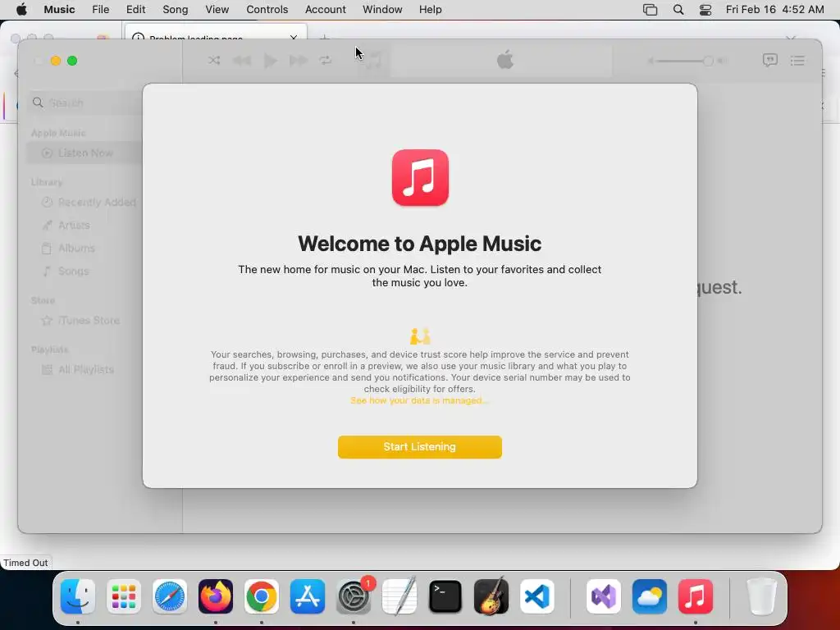Click the play button in Music toolbar
Viewport: 840px width, 630px height.
click(271, 61)
